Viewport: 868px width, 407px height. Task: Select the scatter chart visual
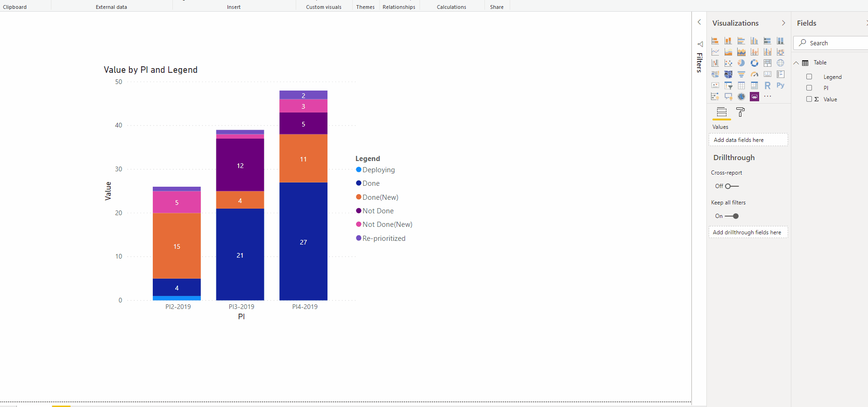click(728, 63)
